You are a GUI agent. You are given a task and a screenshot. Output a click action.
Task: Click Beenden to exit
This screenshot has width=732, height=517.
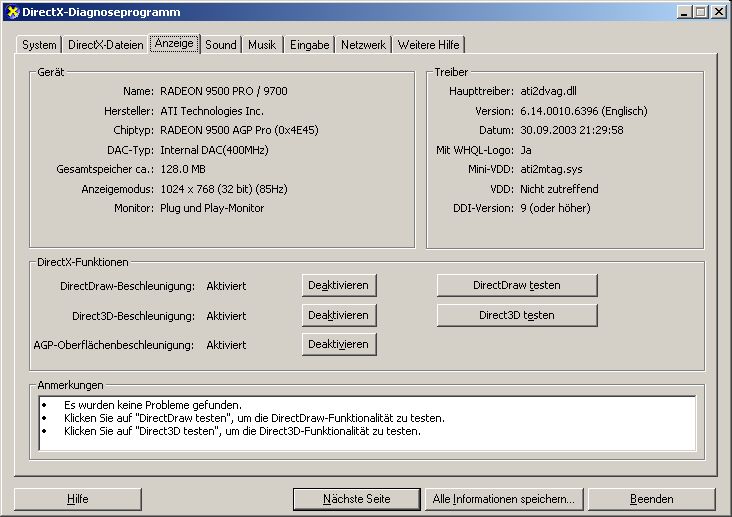click(x=651, y=499)
